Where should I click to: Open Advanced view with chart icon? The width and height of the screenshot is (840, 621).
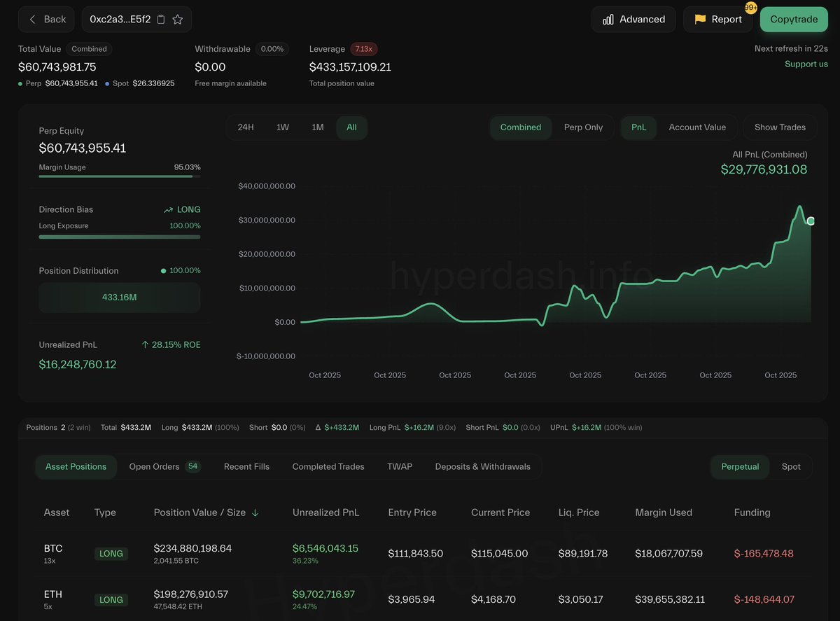point(633,20)
